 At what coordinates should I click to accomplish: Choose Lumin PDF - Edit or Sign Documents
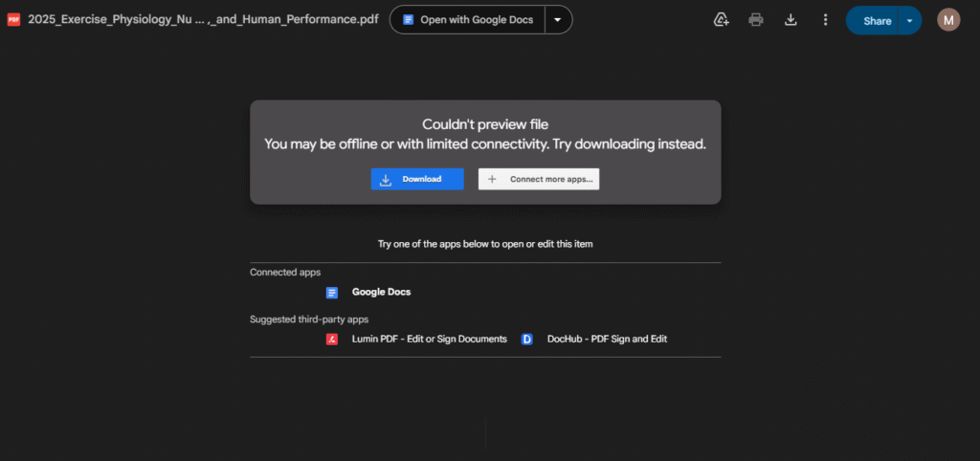429,339
